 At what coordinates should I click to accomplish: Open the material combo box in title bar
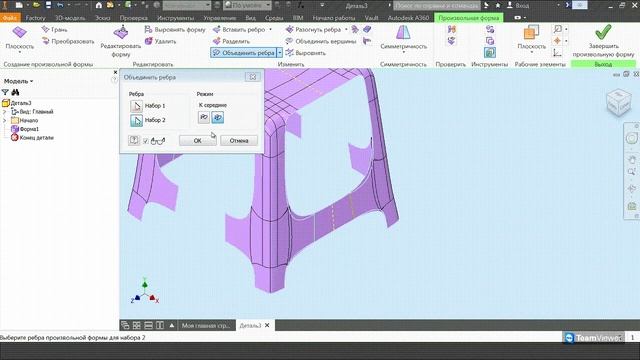click(187, 5)
